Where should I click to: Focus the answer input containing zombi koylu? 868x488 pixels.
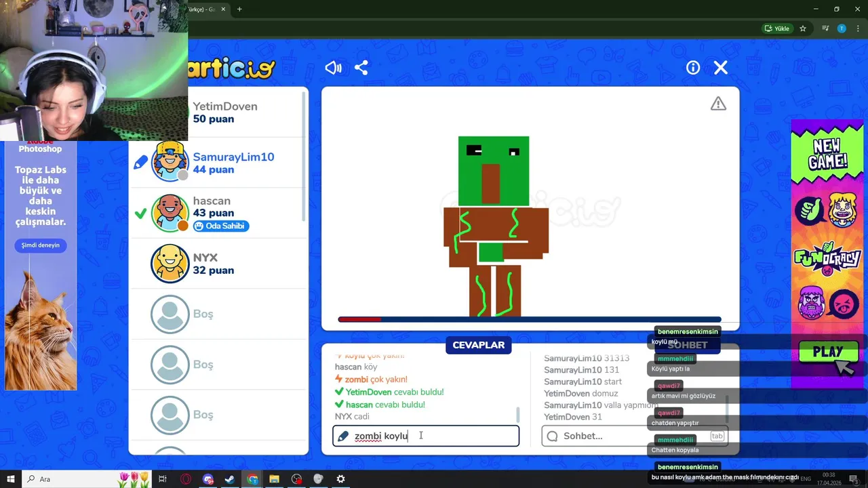click(x=426, y=436)
